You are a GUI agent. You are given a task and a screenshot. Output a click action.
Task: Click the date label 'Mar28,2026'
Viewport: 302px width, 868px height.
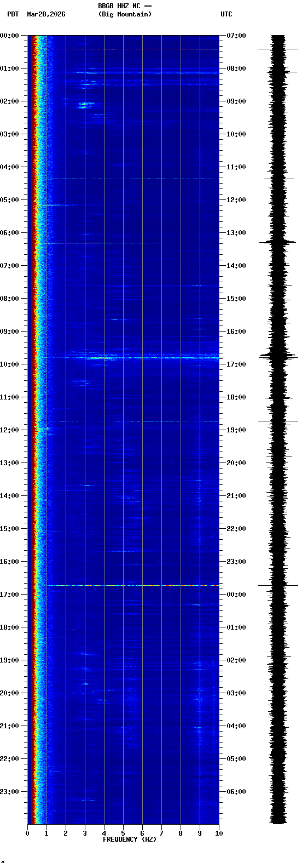coord(46,14)
